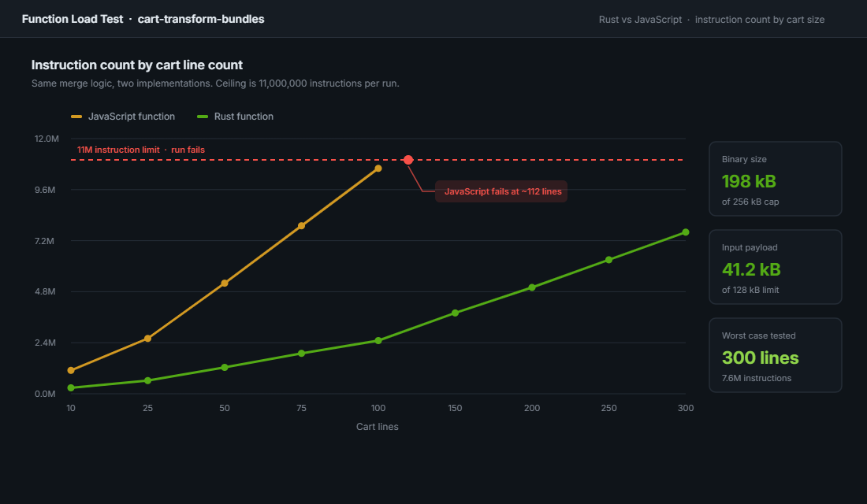The height and width of the screenshot is (504, 867).
Task: Click the chart subtitle about 11,000,000 ceiling
Action: 215,83
